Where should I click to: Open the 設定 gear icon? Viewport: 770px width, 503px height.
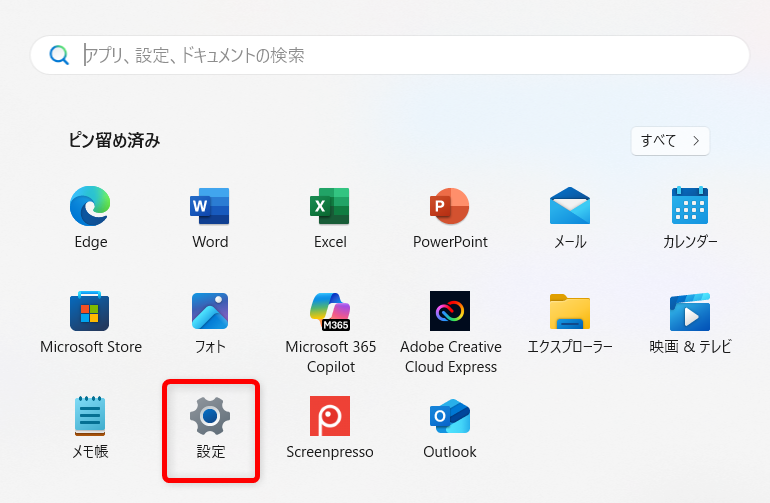click(210, 416)
